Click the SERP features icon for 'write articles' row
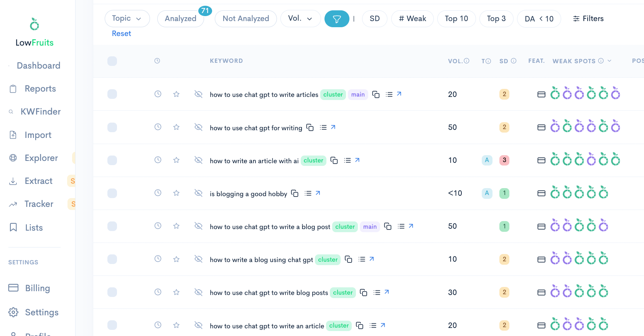644x336 pixels. click(541, 94)
